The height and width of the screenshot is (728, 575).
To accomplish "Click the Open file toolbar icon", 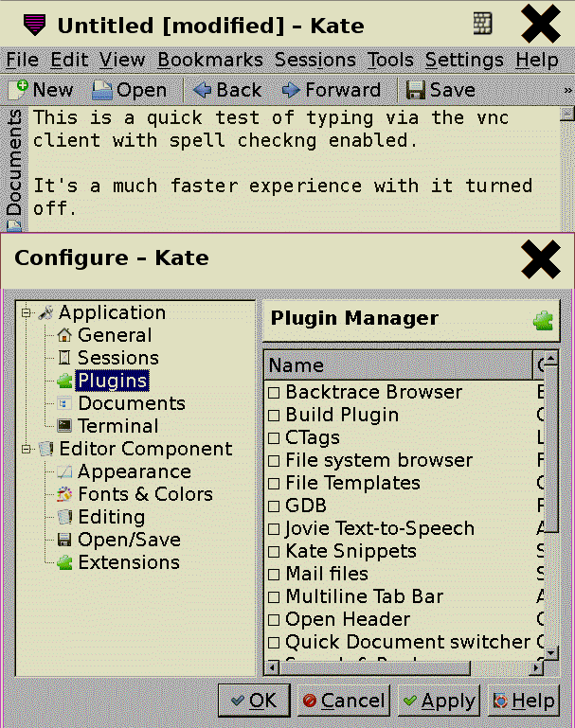I will click(102, 90).
